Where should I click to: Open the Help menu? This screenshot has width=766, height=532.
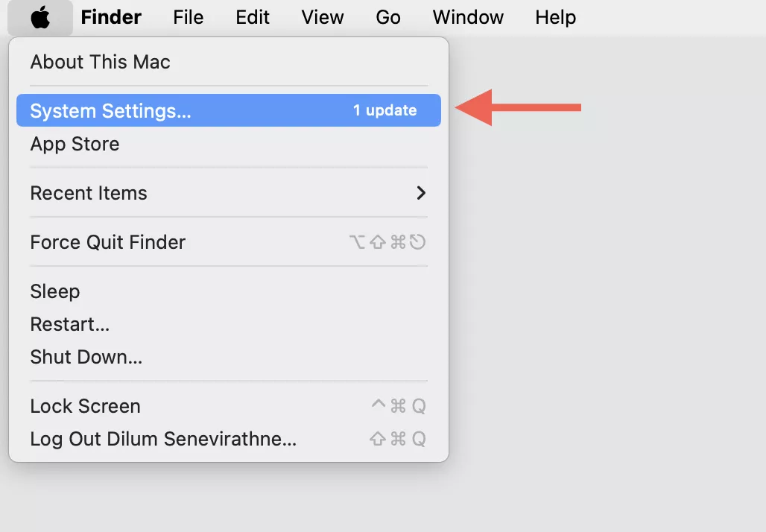tap(555, 18)
